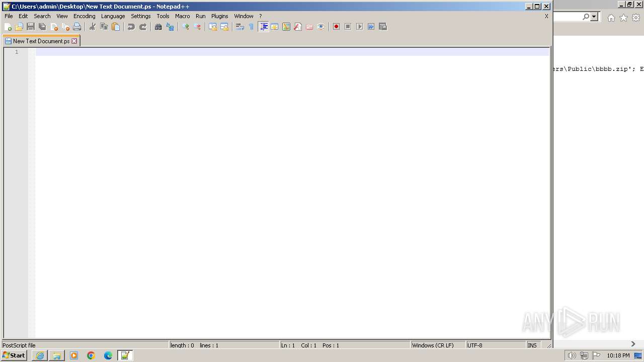644x362 pixels.
Task: Open Microsoft Edge from the taskbar
Action: click(108, 355)
